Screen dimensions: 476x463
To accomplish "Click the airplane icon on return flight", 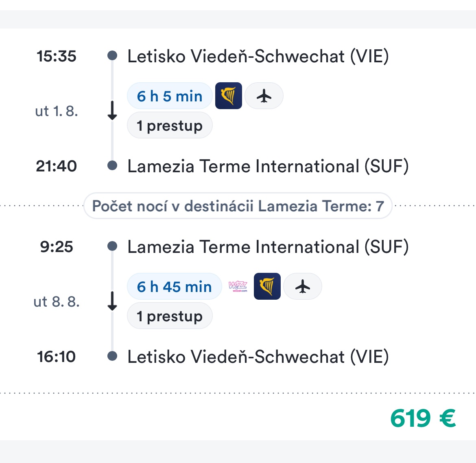I will [x=303, y=287].
